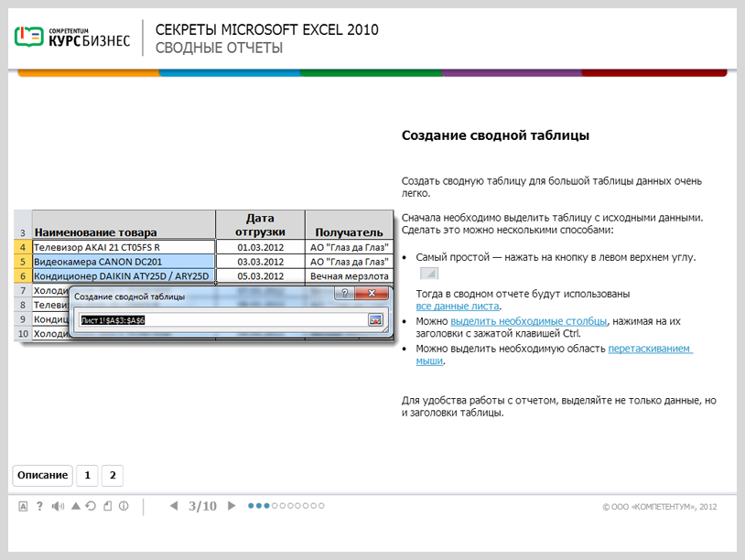Jump to the last empty progress dot
The width and height of the screenshot is (745, 560).
pyautogui.click(x=321, y=506)
